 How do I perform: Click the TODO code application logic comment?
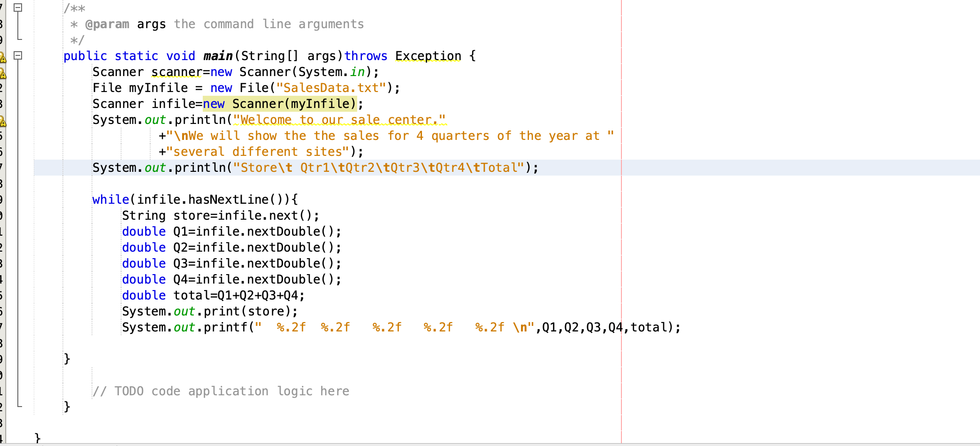221,391
